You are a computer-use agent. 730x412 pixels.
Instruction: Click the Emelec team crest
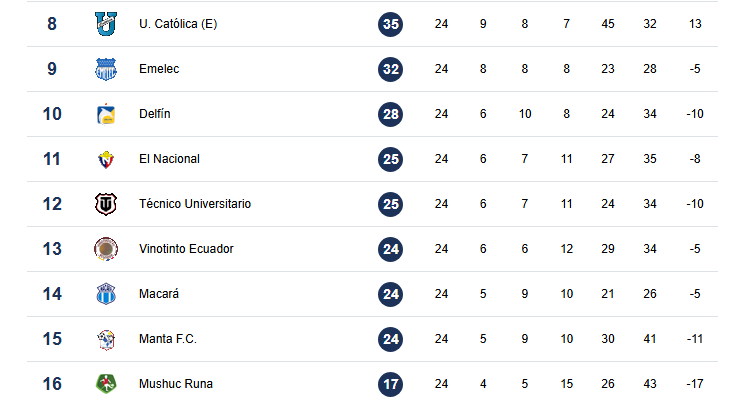[x=105, y=69]
